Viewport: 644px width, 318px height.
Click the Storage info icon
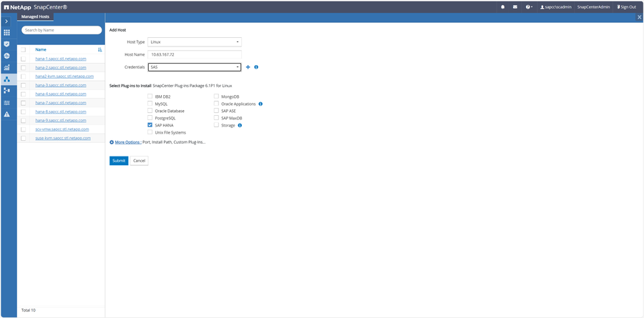(x=240, y=125)
